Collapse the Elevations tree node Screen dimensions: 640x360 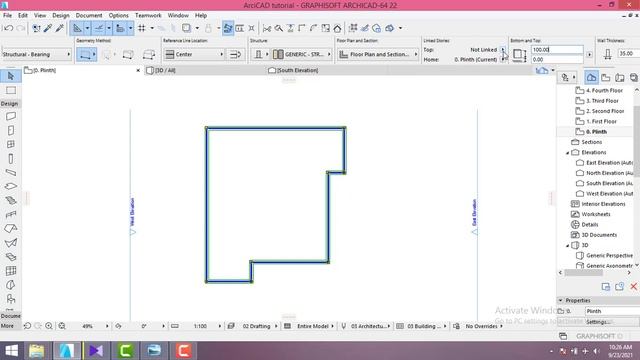coord(567,153)
